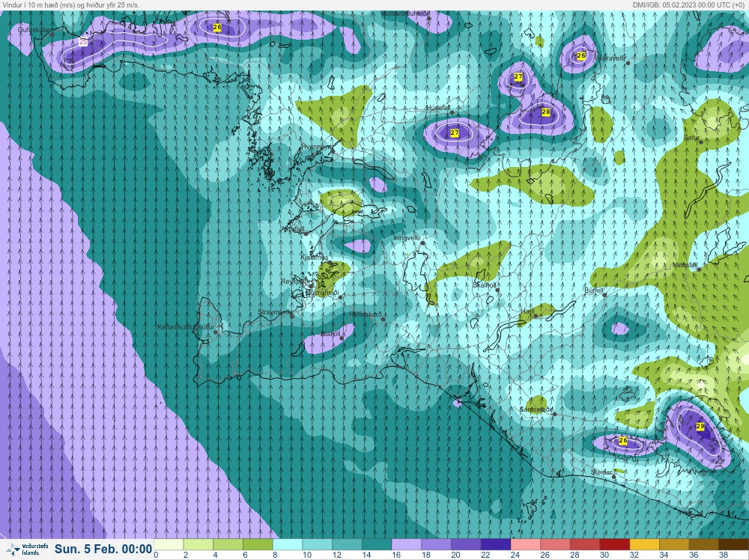The image size is (749, 560).
Task: Click the Þingvellir station label
Action: coord(407,238)
